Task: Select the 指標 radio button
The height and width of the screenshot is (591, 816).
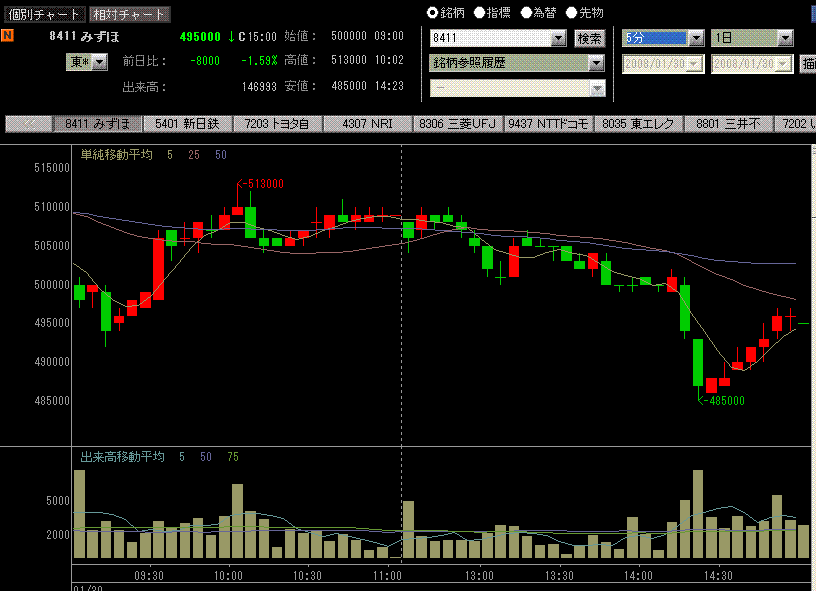Action: pos(479,12)
